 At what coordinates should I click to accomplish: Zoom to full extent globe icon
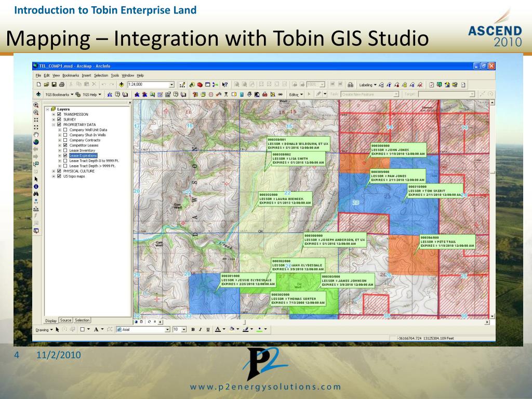point(36,142)
